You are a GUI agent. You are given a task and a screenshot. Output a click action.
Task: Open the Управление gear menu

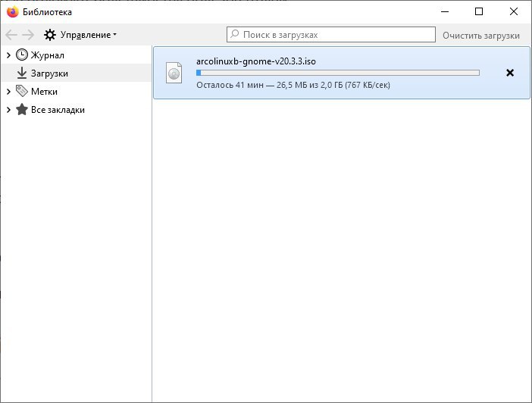coord(80,35)
